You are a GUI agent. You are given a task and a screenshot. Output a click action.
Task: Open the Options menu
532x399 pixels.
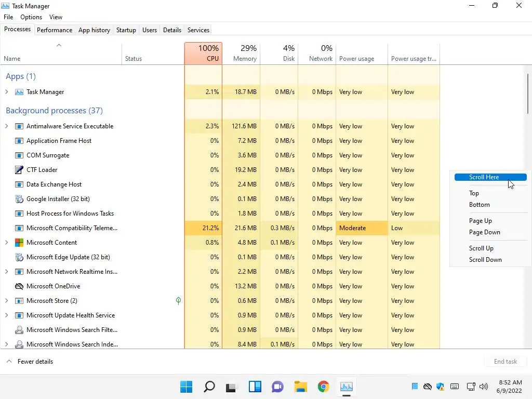pos(31,17)
